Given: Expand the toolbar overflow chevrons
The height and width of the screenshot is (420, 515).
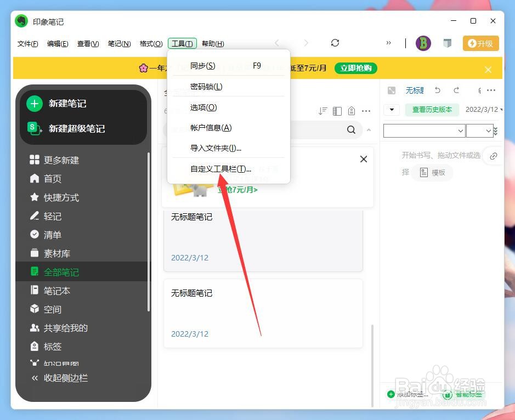Looking at the screenshot, I should [x=388, y=43].
